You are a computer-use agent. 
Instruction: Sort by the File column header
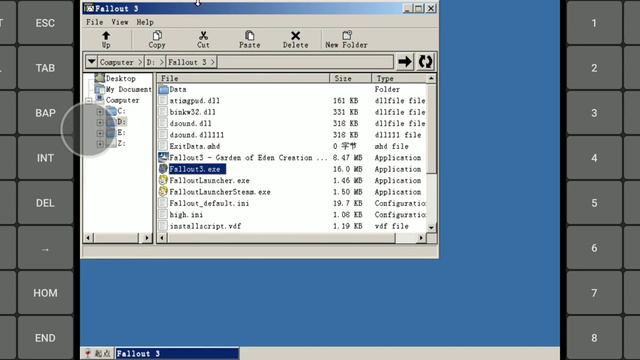coord(243,78)
